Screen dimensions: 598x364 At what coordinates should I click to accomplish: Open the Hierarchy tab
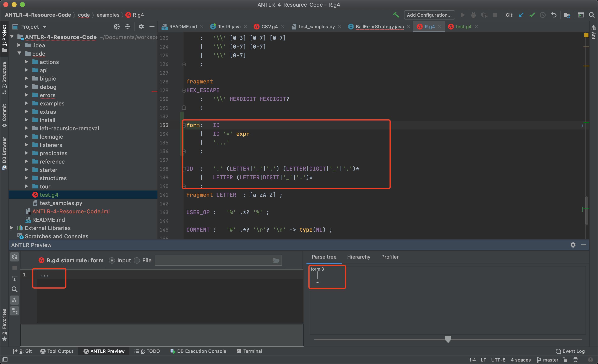(x=358, y=257)
